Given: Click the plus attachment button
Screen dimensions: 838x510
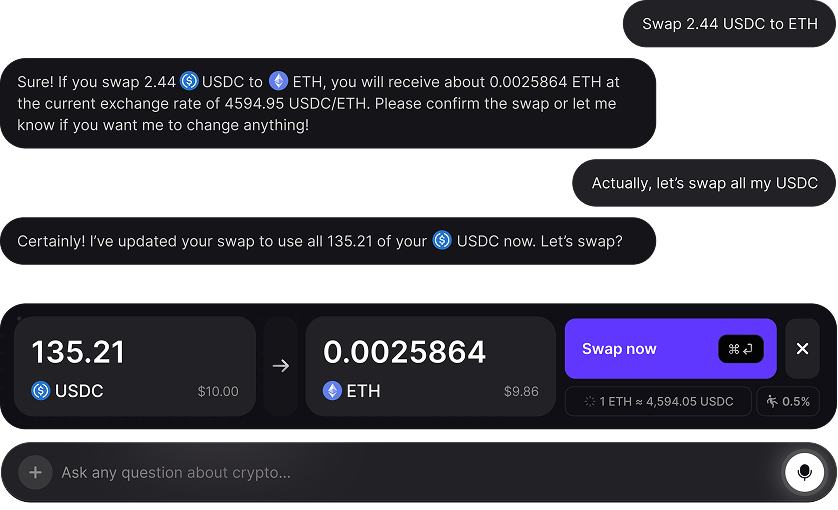Looking at the screenshot, I should click(x=35, y=472).
